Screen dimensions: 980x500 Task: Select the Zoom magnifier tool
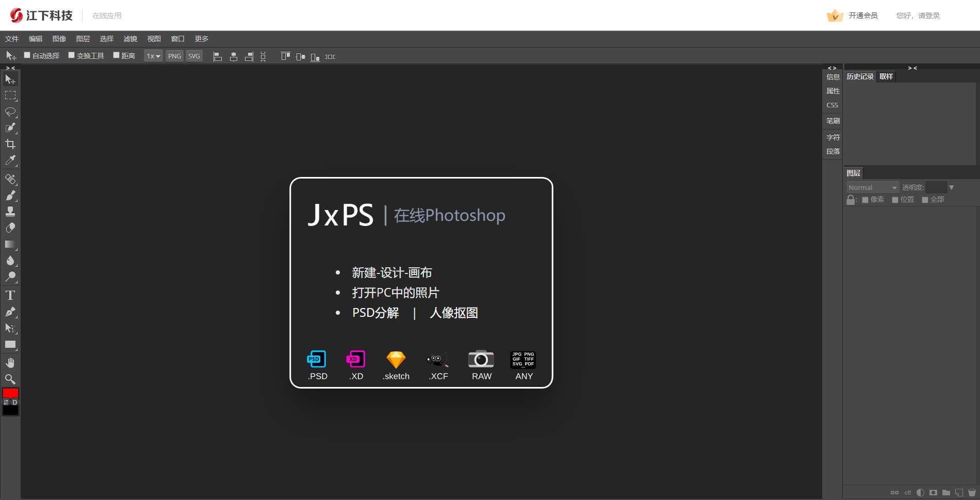click(x=10, y=379)
